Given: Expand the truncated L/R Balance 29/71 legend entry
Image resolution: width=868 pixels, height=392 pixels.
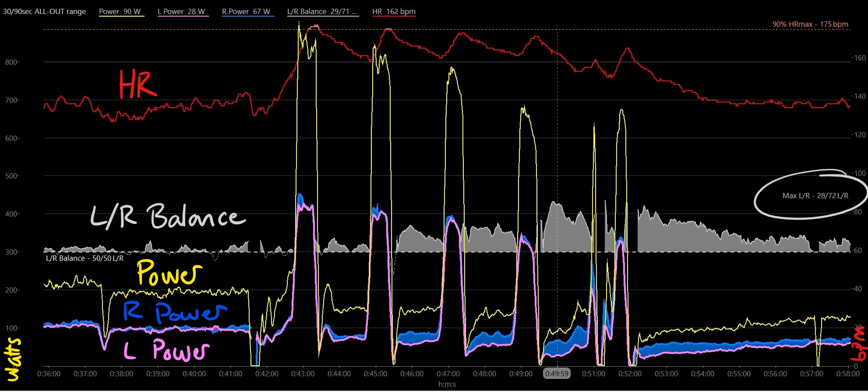Looking at the screenshot, I should coord(322,11).
